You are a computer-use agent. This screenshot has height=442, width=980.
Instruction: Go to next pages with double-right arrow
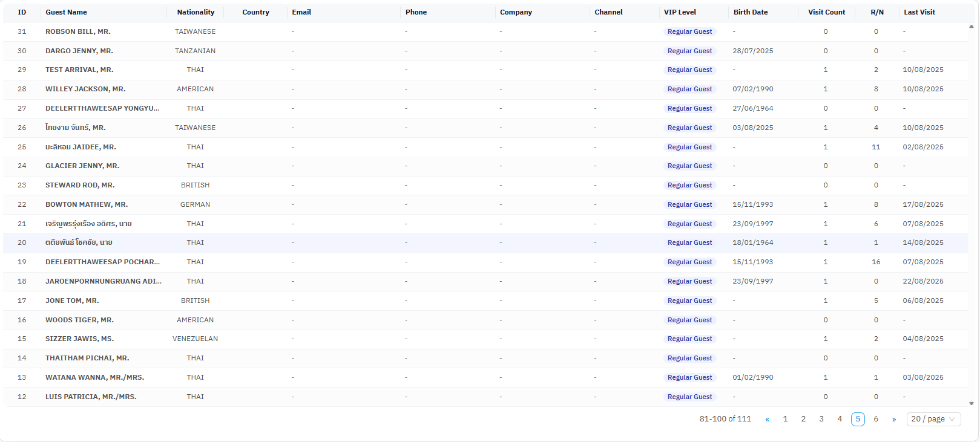click(x=893, y=419)
